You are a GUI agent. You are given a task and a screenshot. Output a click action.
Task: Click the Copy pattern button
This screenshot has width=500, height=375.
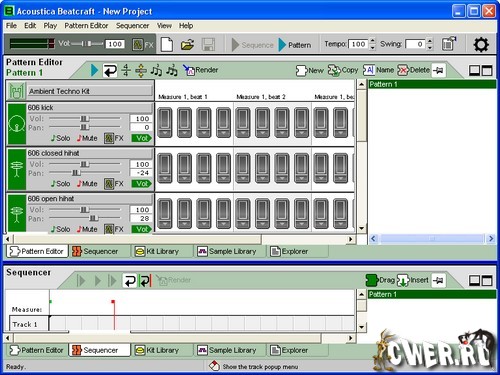click(343, 70)
